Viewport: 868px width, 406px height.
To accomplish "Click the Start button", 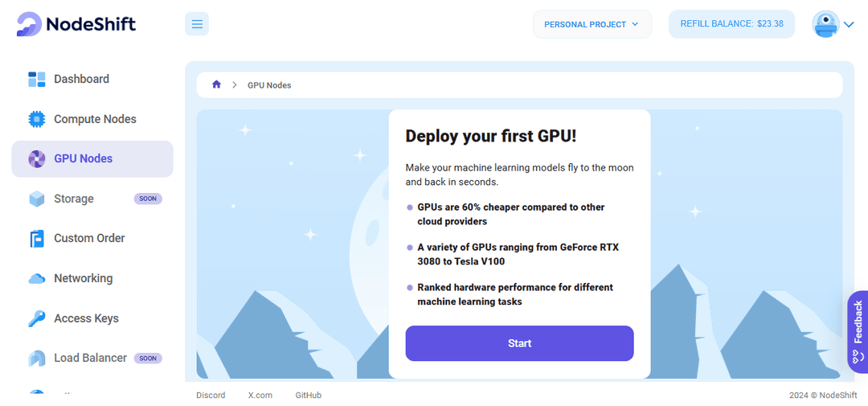I will click(x=519, y=343).
